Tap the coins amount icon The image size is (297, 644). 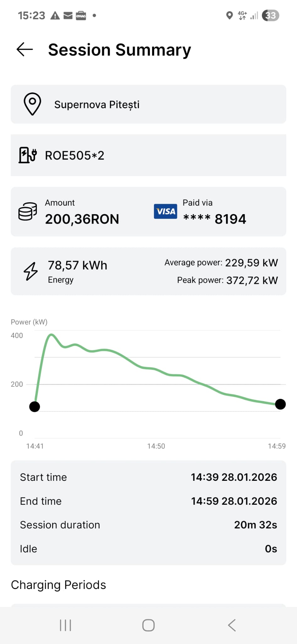coord(28,212)
